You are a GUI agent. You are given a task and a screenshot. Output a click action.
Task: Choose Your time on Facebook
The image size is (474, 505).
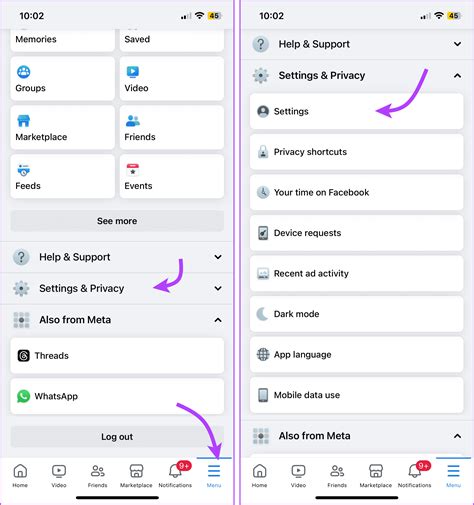coord(356,192)
